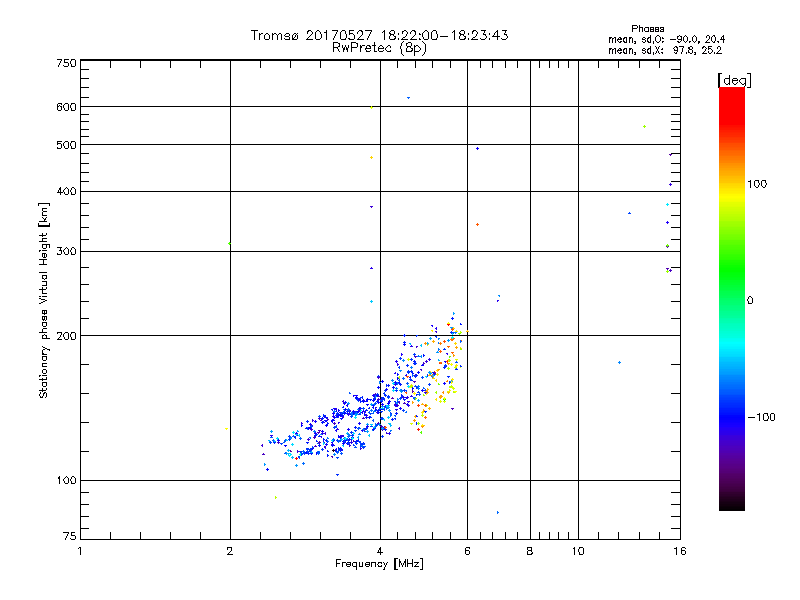Viewport: 800px width, 600px height.
Task: Click the rainbow phase colorbar
Action: (732, 299)
